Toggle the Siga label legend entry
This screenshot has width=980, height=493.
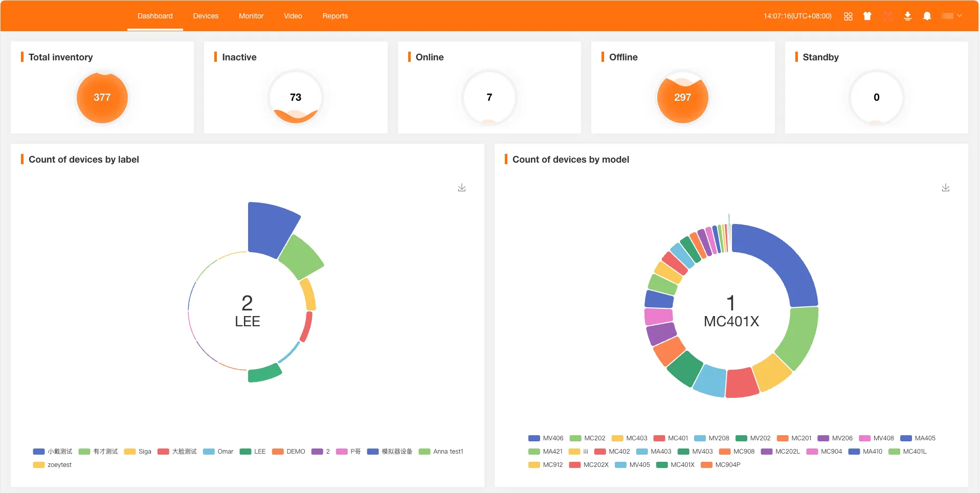tap(139, 452)
